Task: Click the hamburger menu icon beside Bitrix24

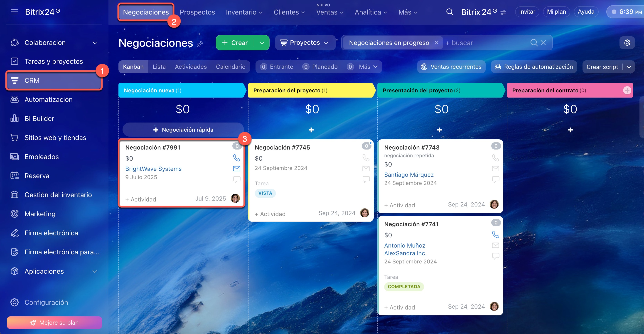Action: point(15,12)
